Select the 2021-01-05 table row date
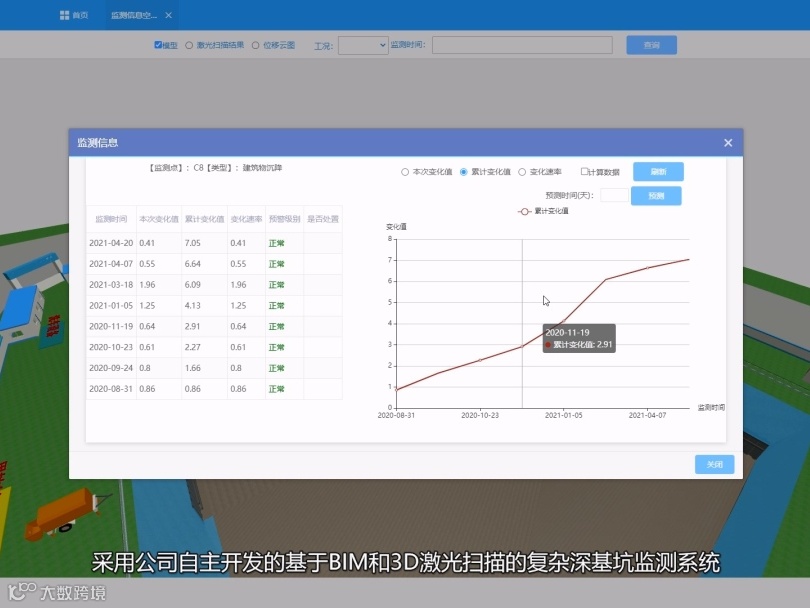810x608 pixels. [x=111, y=305]
